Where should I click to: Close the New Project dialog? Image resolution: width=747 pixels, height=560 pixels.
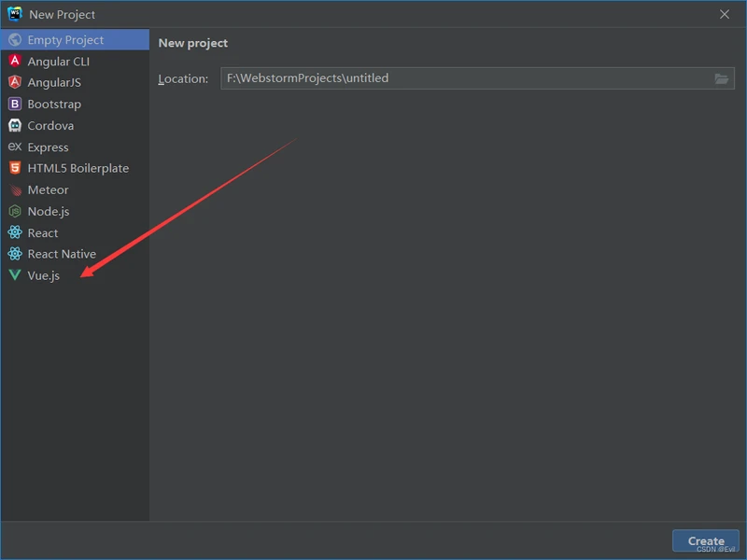(x=725, y=14)
